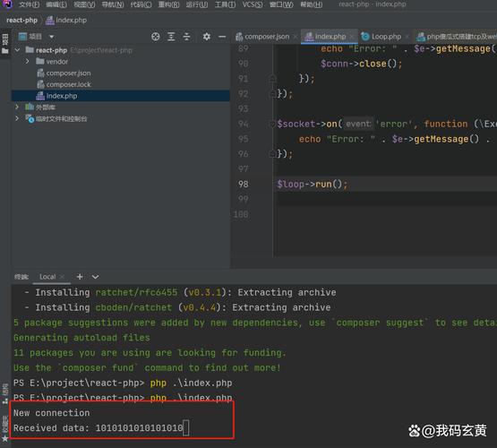Fold closing marker at line 96
Image resolution: width=497 pixels, height=448 pixels.
click(x=272, y=154)
